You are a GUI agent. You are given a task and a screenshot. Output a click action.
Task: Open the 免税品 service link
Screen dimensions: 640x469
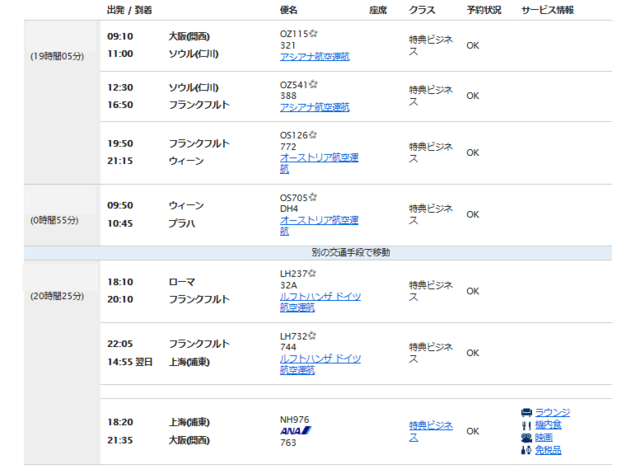point(548,450)
